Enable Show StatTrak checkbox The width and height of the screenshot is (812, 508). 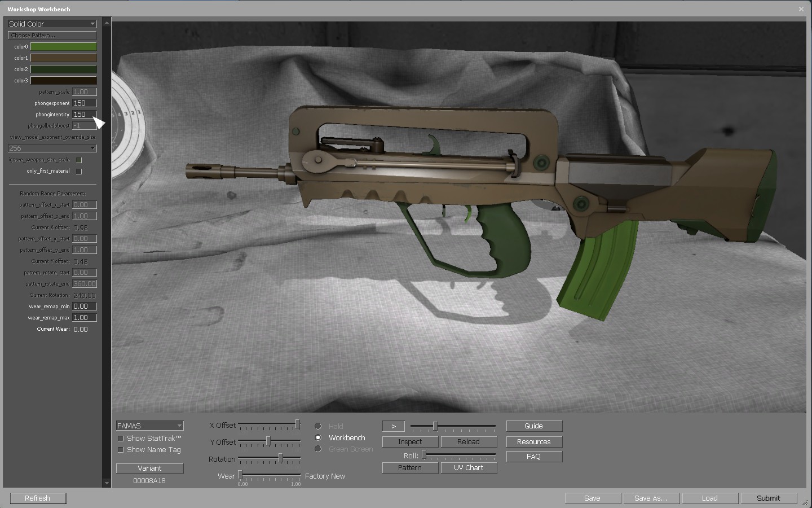pyautogui.click(x=120, y=439)
